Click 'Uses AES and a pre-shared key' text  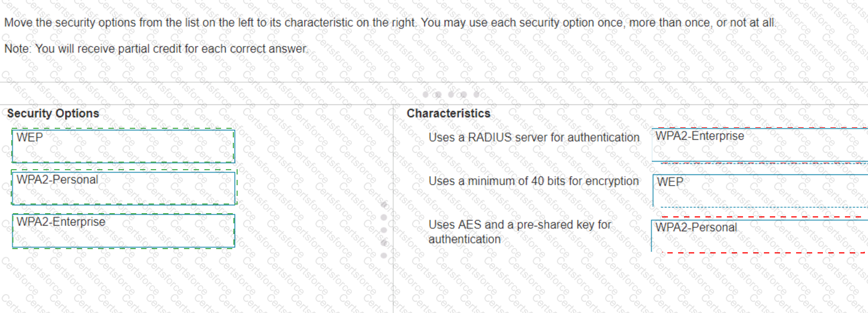point(519,224)
